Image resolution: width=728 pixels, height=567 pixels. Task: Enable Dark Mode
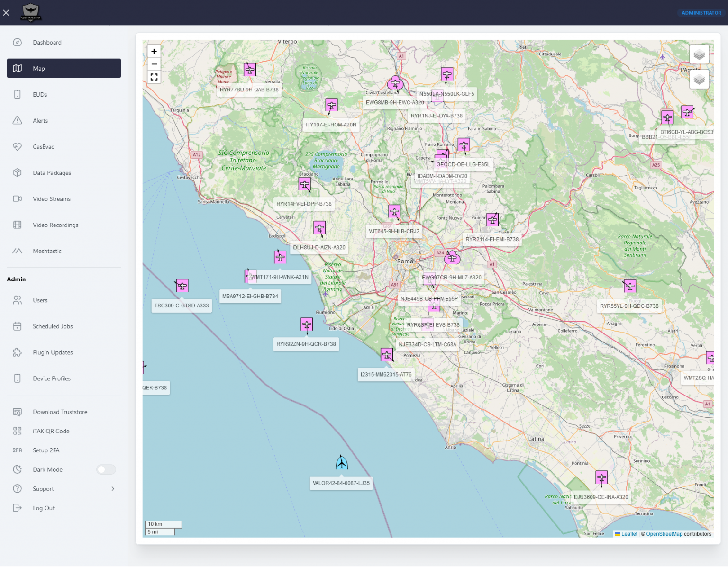[106, 469]
